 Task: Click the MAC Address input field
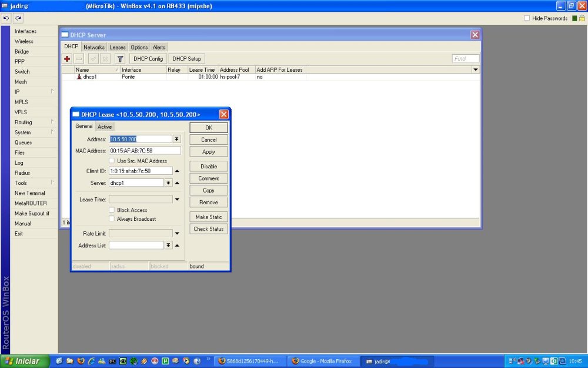pyautogui.click(x=145, y=151)
